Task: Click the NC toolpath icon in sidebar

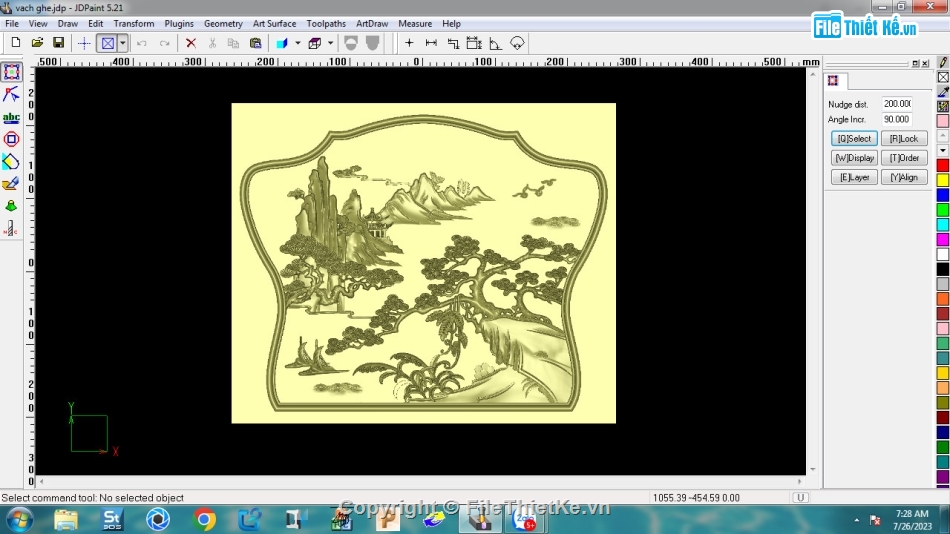Action: (12, 229)
